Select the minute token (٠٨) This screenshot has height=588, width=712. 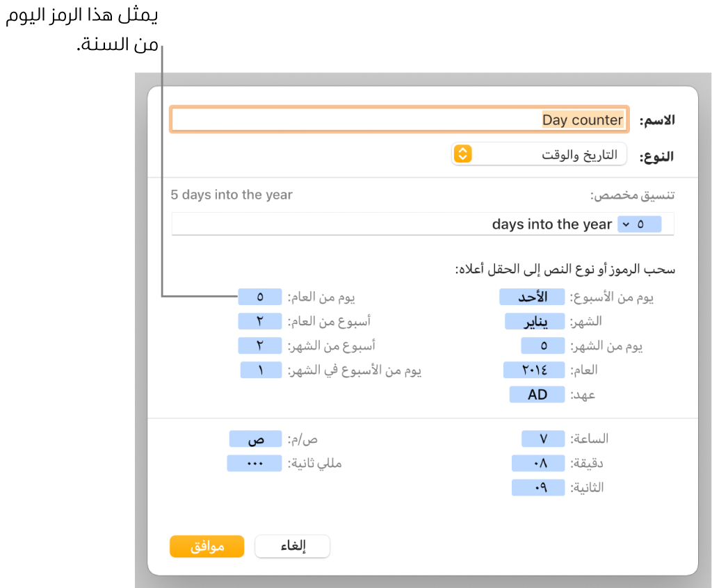(x=538, y=464)
